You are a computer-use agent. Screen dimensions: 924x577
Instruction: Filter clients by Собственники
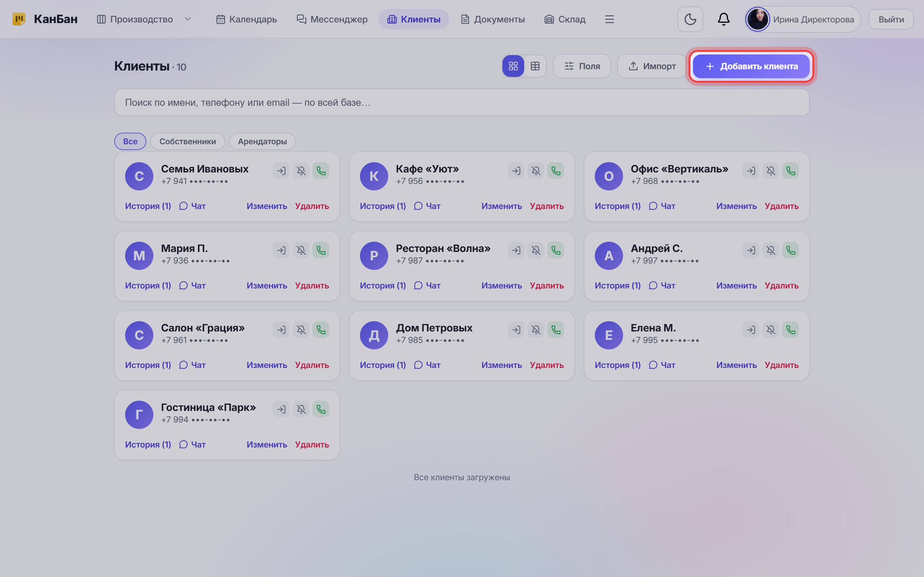coord(187,141)
